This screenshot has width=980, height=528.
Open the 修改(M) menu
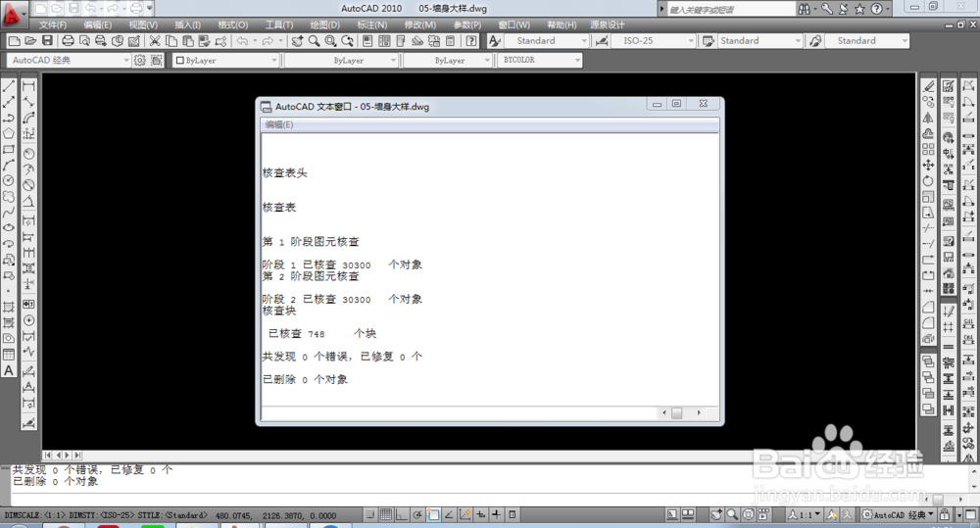420,25
